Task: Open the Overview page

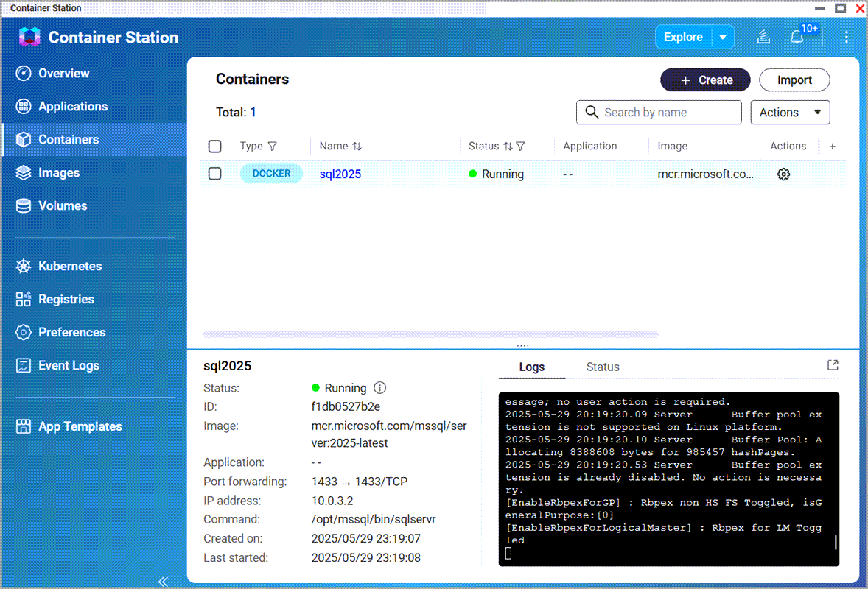Action: pos(63,73)
